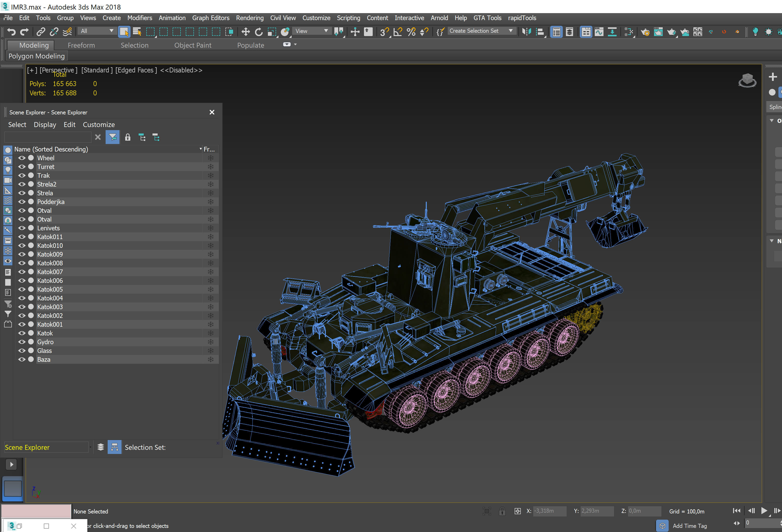Hide the Glass object
The width and height of the screenshot is (782, 532).
pyautogui.click(x=22, y=350)
